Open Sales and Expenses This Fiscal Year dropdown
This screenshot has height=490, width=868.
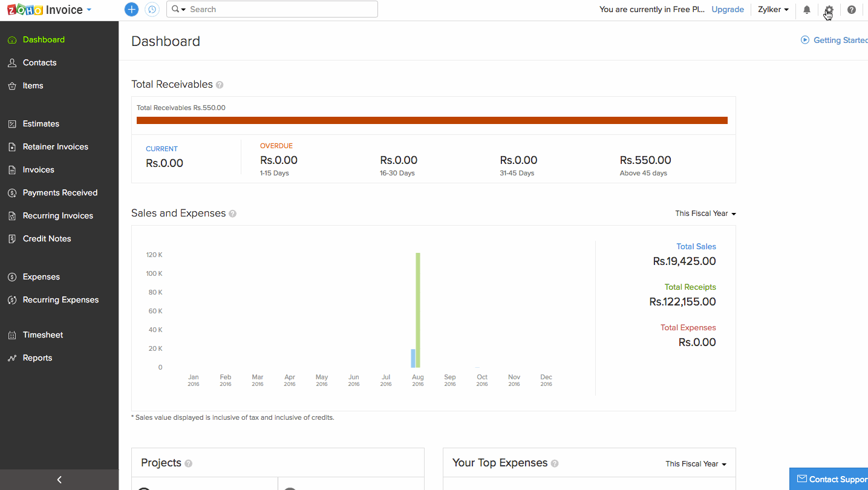point(705,214)
